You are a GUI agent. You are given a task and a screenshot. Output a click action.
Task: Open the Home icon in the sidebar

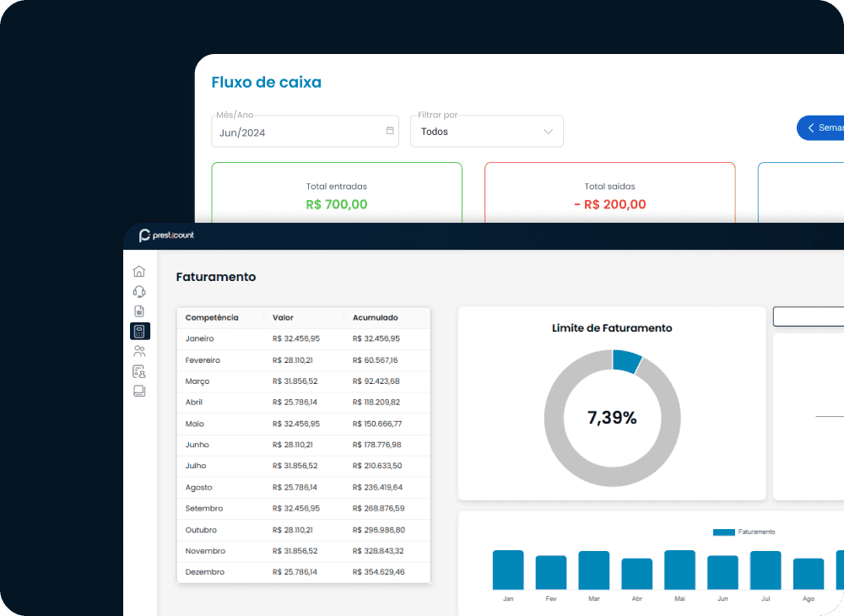tap(139, 272)
